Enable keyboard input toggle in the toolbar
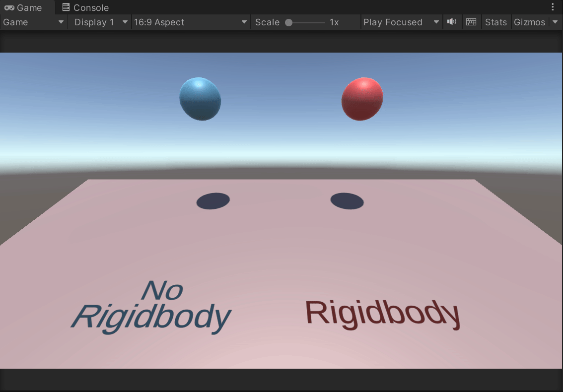This screenshot has height=392, width=563. pyautogui.click(x=471, y=22)
